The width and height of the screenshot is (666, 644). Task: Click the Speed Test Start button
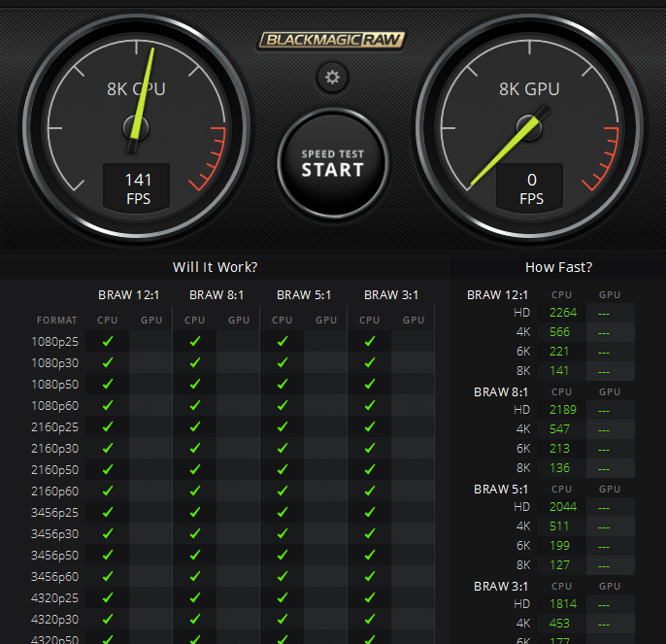pyautogui.click(x=333, y=163)
